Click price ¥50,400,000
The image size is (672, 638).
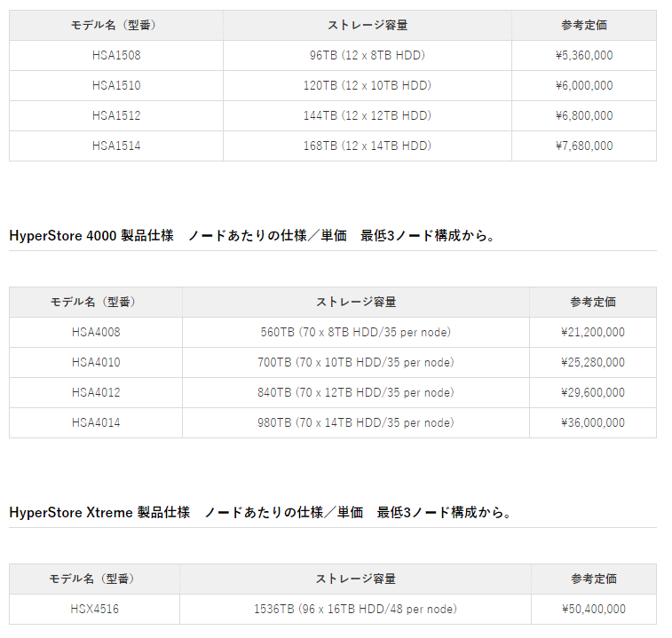click(x=594, y=609)
